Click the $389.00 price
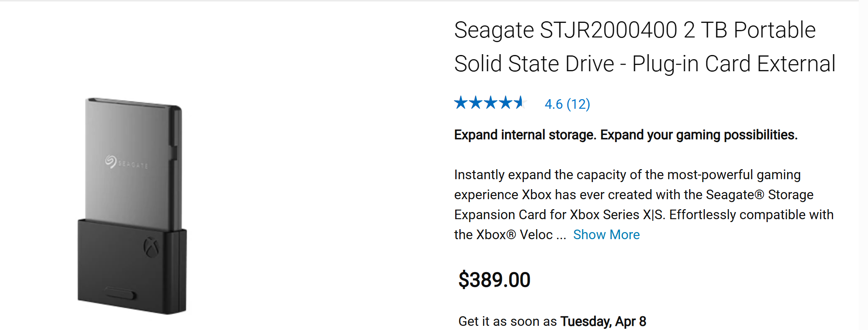Image resolution: width=868 pixels, height=330 pixels. (x=494, y=280)
